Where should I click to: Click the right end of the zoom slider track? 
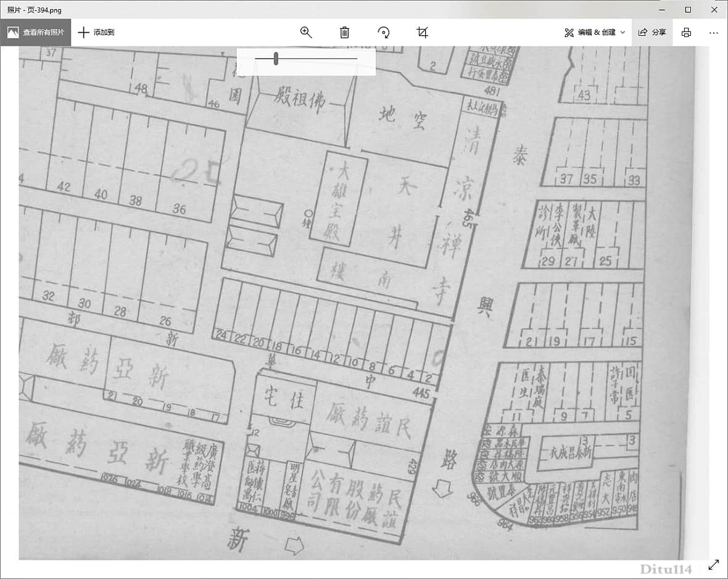(356, 59)
